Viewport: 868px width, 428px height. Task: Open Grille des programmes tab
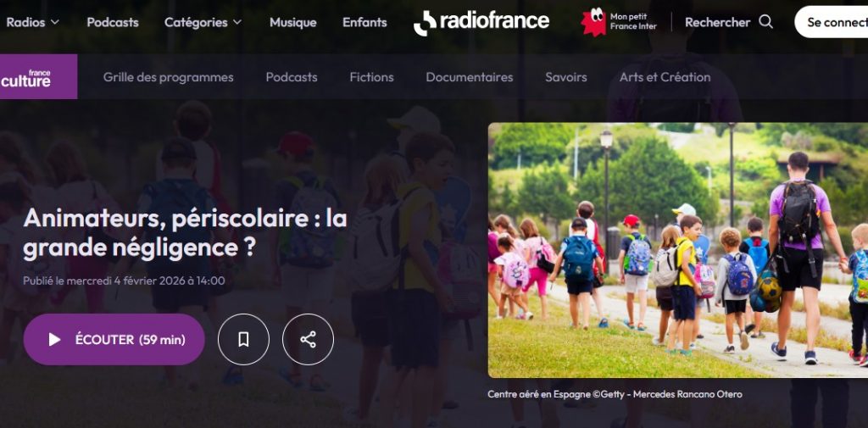[x=169, y=77]
